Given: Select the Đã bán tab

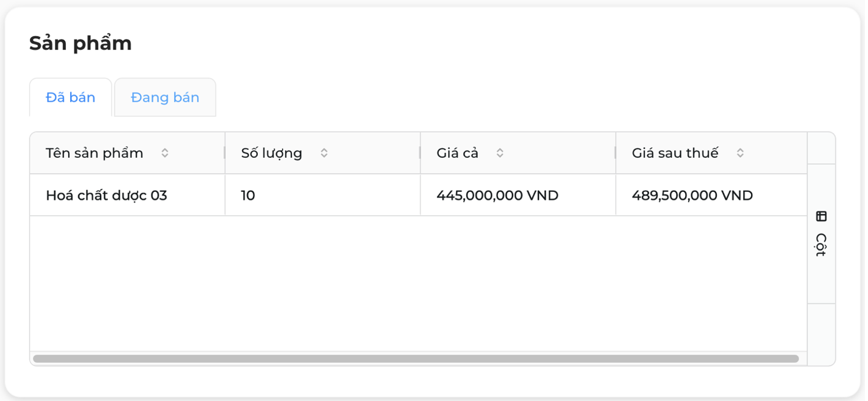Looking at the screenshot, I should tap(71, 98).
